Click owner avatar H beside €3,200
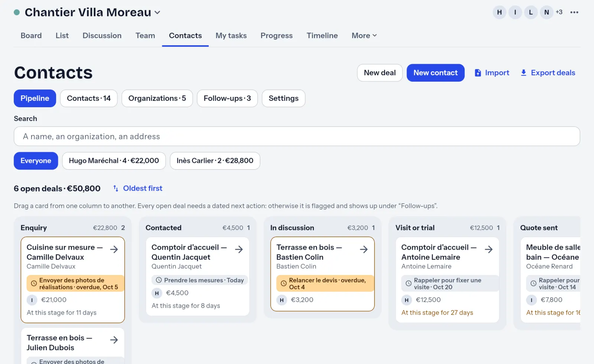Screen dimensions: 594x364 (x=282, y=300)
